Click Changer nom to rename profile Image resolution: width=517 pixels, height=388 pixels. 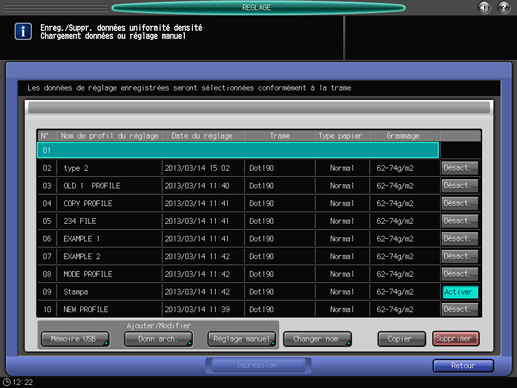click(x=317, y=339)
